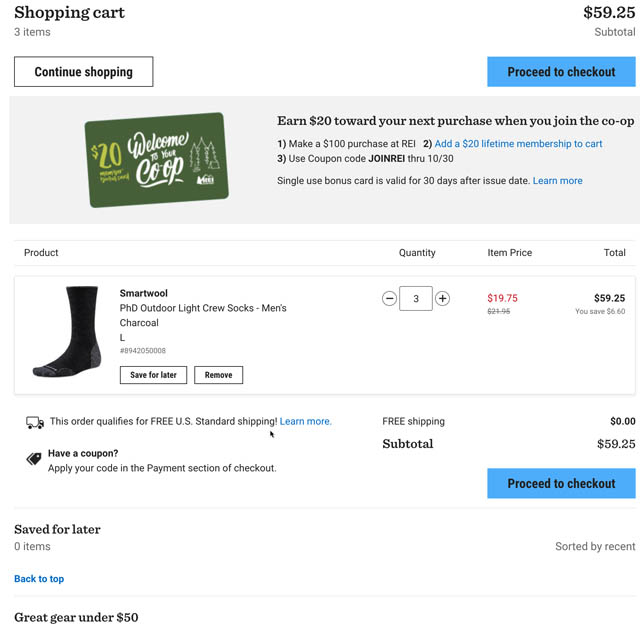640x640 pixels.
Task: Click Back to top link
Action: click(x=39, y=579)
